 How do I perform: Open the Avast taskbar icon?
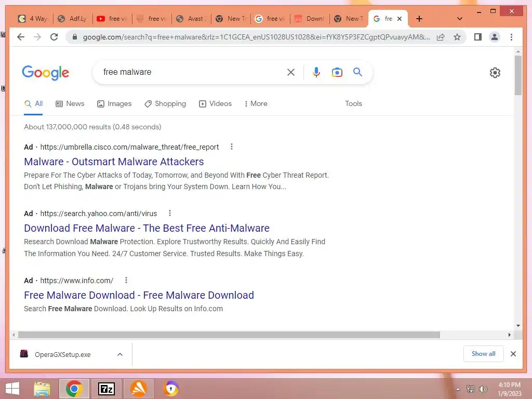pyautogui.click(x=139, y=389)
